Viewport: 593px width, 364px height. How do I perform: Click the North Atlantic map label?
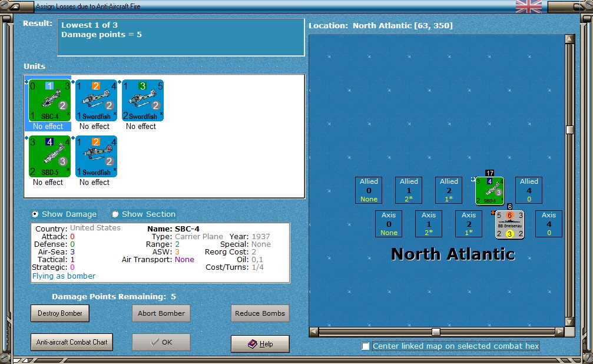(x=453, y=254)
